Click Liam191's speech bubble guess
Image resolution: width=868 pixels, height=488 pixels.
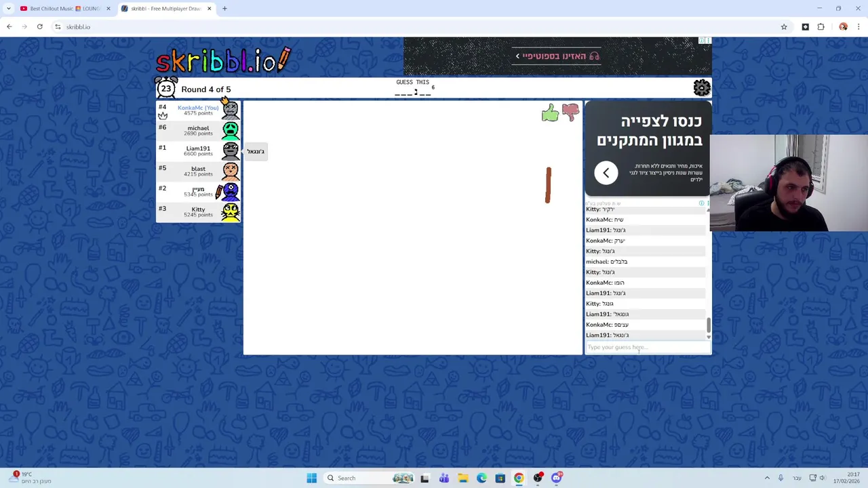tap(255, 151)
